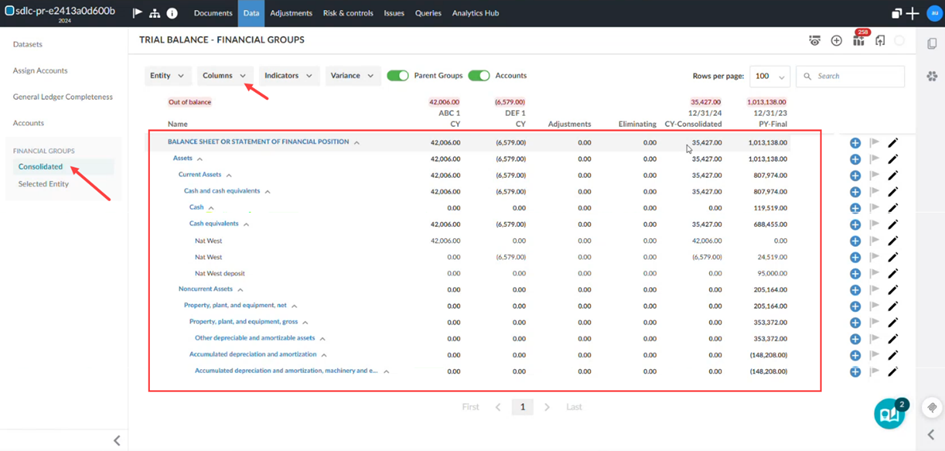Image resolution: width=945 pixels, height=451 pixels.
Task: Click the export file icon in toolbar
Action: tap(880, 41)
